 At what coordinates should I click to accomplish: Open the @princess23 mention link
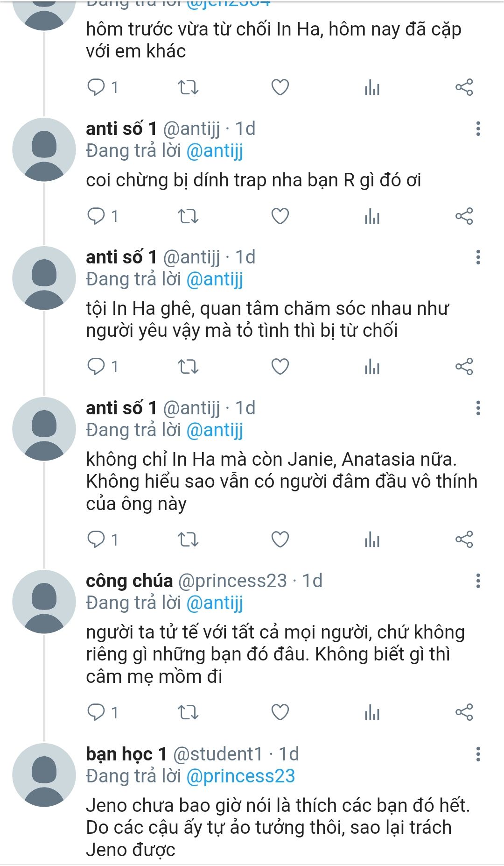240,776
